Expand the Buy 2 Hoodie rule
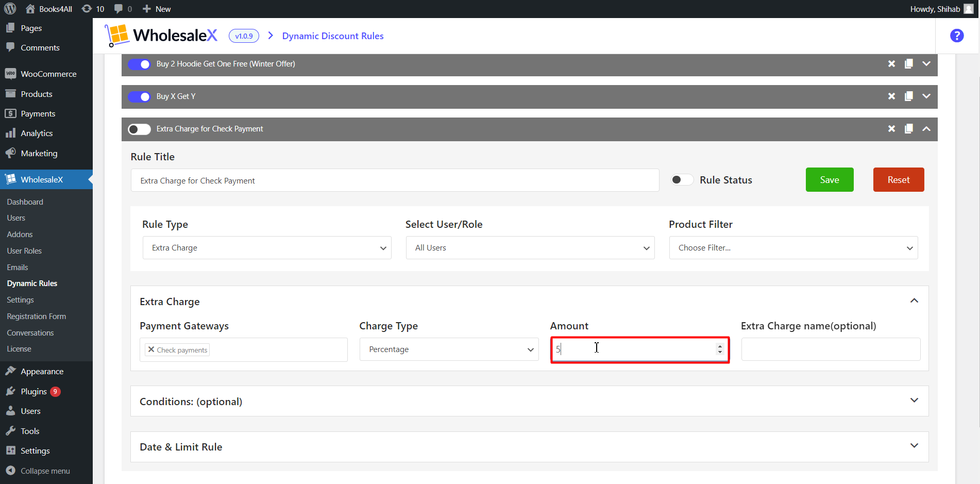Image resolution: width=980 pixels, height=484 pixels. (926, 64)
